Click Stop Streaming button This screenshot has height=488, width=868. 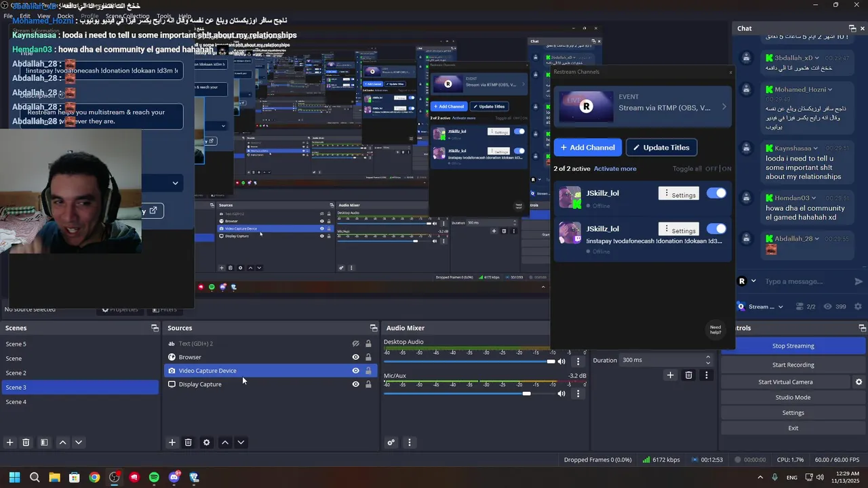pos(793,346)
